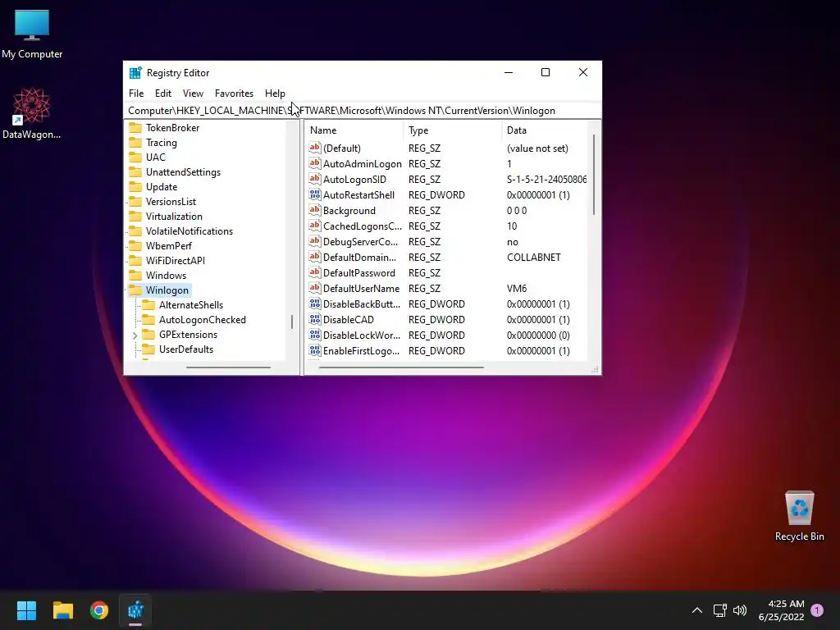Click the registry path address bar

pos(362,111)
